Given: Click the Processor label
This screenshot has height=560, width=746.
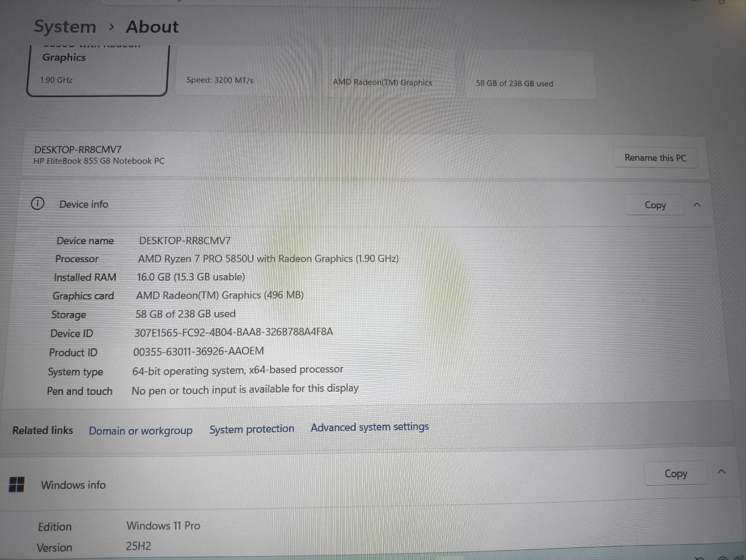Looking at the screenshot, I should coord(76,259).
